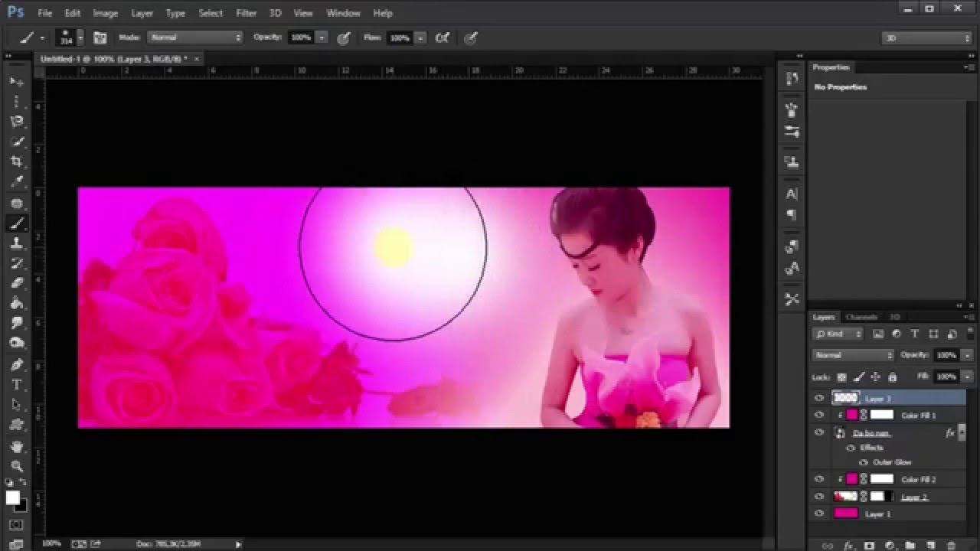This screenshot has height=551, width=980.
Task: Select the Move tool
Action: click(x=16, y=81)
